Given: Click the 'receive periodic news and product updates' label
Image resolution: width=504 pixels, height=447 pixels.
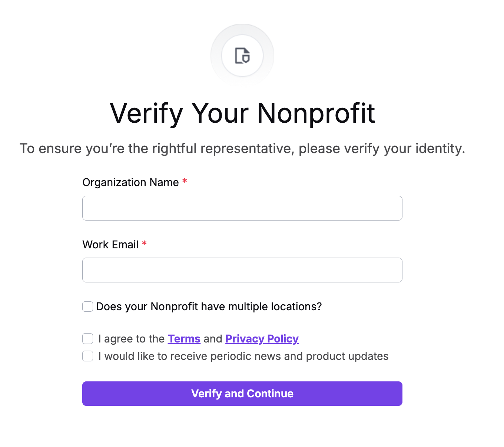Looking at the screenshot, I should point(279,356).
